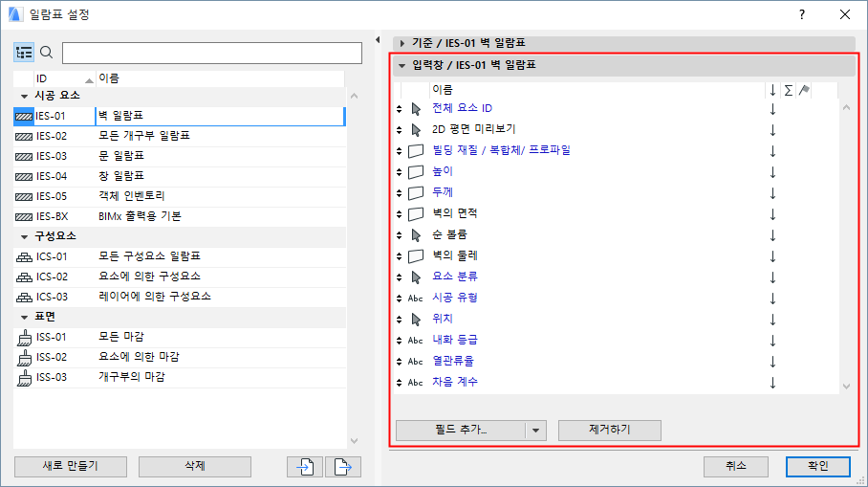Select the 벽의 면적 field name

454,214
